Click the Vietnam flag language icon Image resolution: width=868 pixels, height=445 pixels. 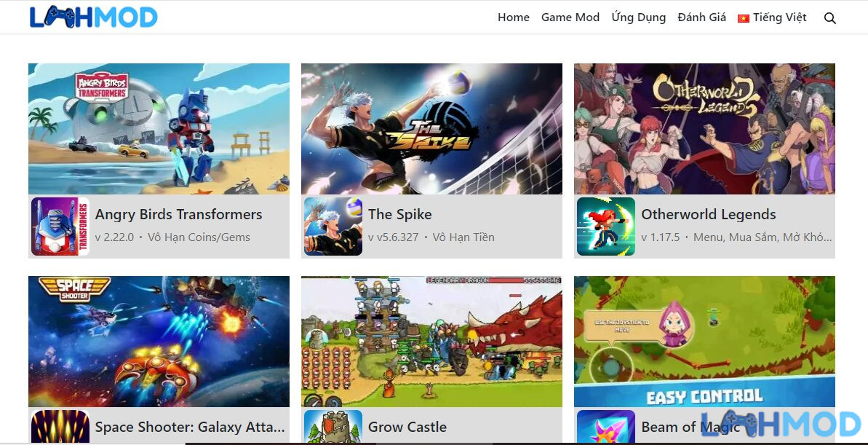(x=743, y=18)
